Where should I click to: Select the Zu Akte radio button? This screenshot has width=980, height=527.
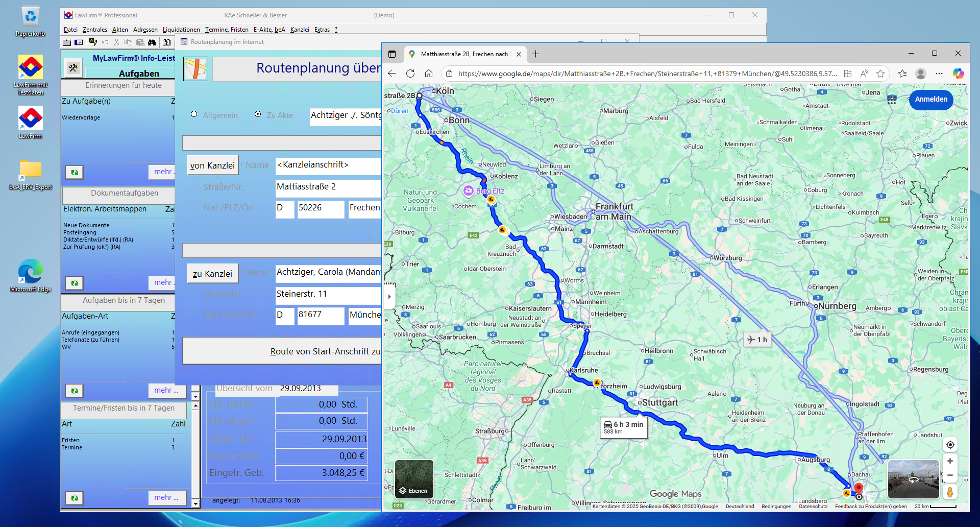pos(258,114)
